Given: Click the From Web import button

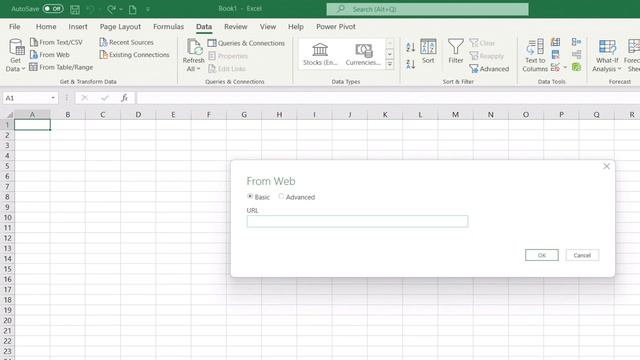Looking at the screenshot, I should pos(50,55).
